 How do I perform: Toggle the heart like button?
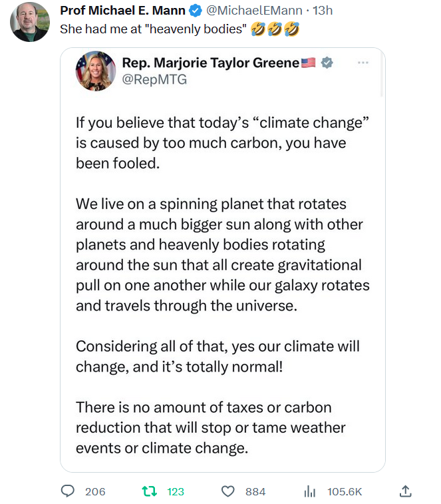pos(228,491)
